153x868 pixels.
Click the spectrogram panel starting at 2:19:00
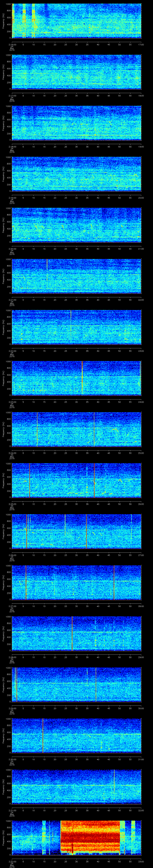tap(77, 174)
